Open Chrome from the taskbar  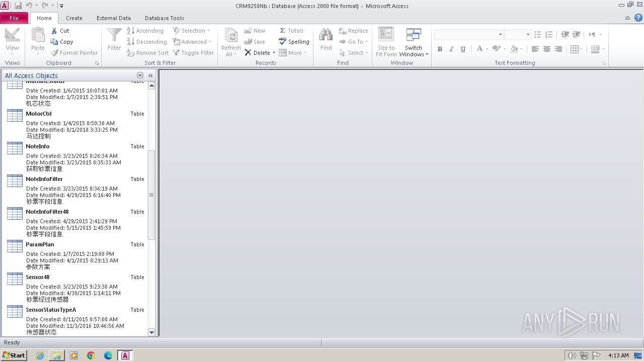[x=91, y=355]
